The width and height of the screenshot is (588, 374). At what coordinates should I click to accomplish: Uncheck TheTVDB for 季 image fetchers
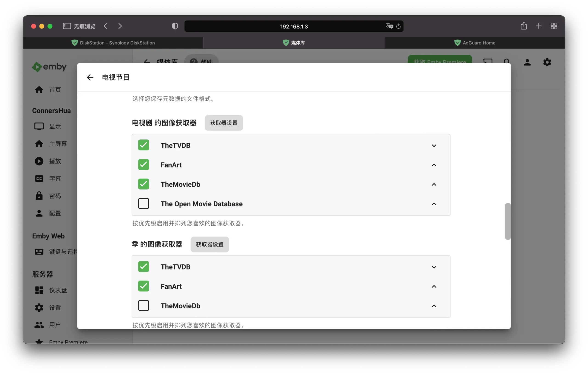[x=144, y=266]
